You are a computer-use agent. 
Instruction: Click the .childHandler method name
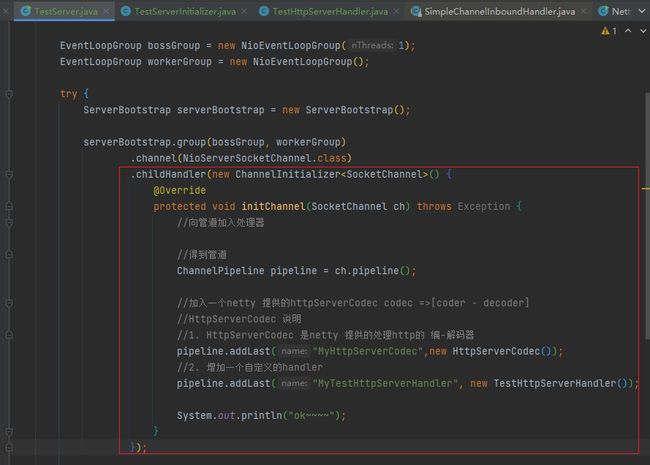point(168,174)
